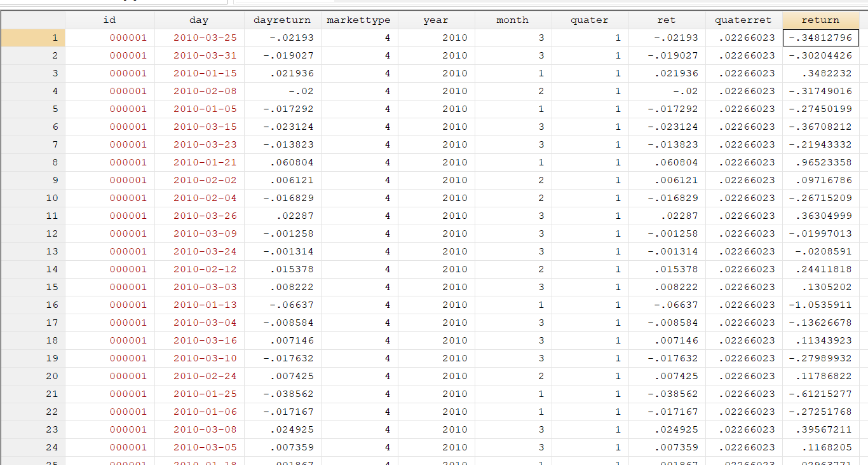The image size is (868, 465).
Task: Select row number 24 header
Action: (33, 447)
